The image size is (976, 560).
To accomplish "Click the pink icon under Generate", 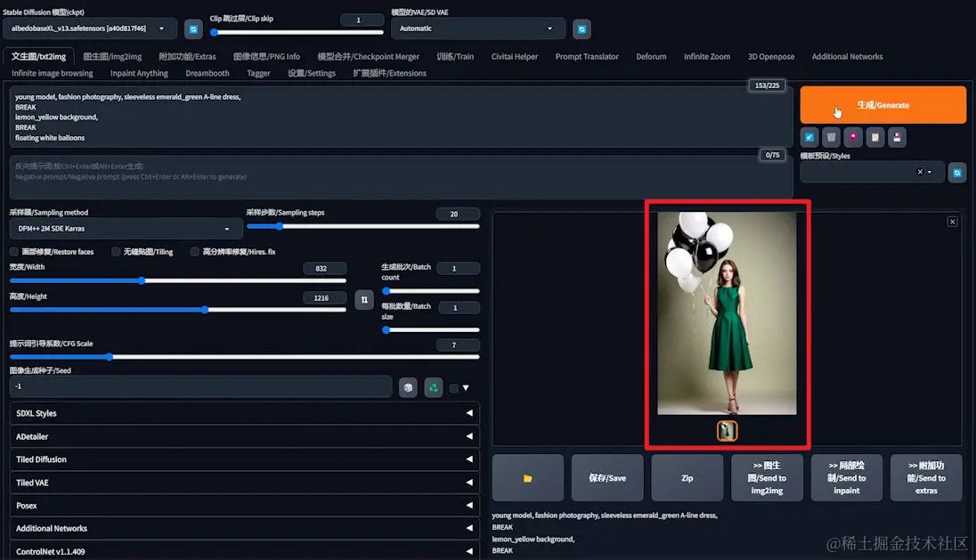I will click(x=853, y=137).
